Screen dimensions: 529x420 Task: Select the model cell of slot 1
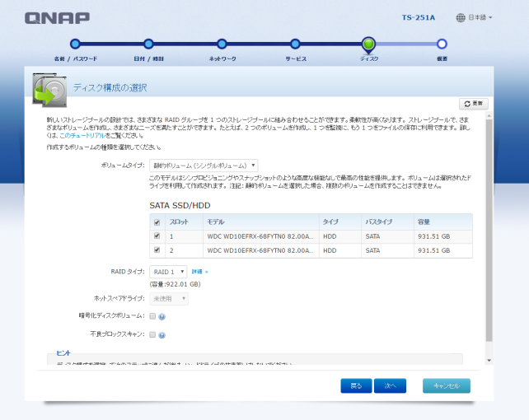[260, 236]
